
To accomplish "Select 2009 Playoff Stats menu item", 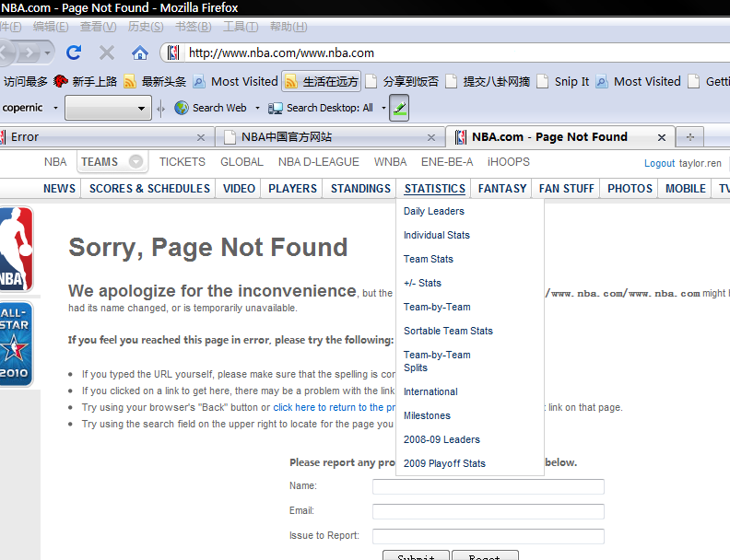I will point(444,463).
